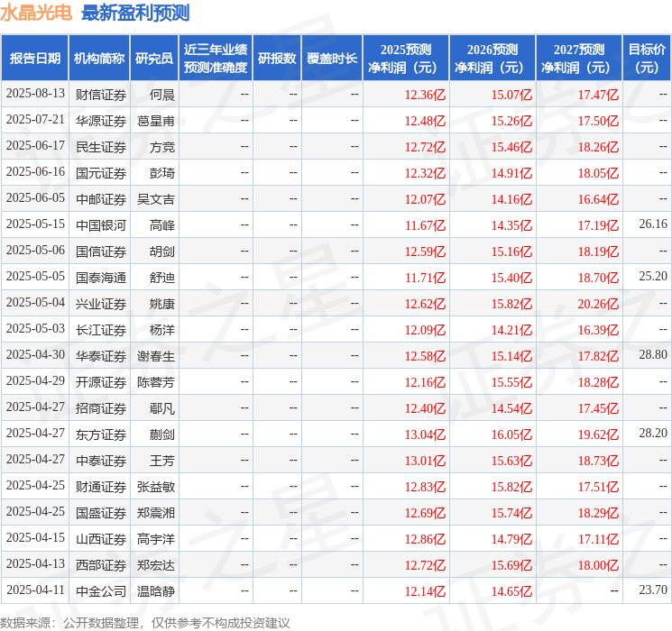
Task: Click 财信证券 institution cell
Action: 101,95
